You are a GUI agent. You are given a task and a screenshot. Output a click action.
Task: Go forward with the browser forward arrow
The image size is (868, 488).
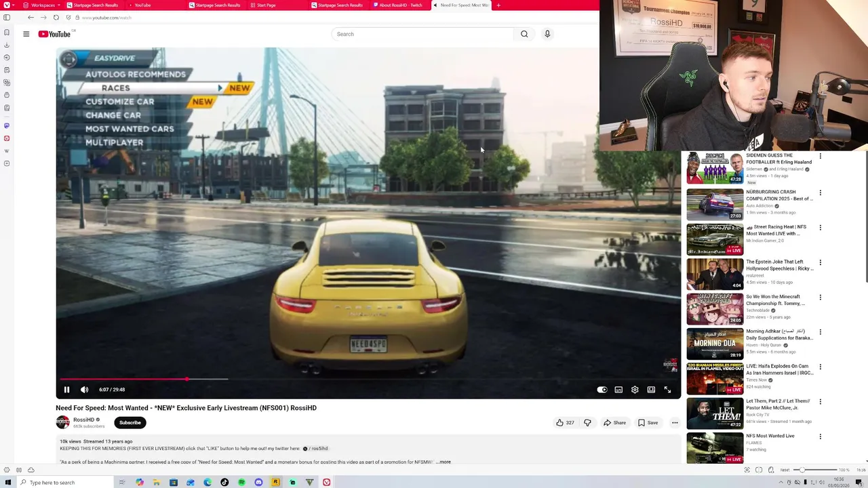[x=43, y=18]
